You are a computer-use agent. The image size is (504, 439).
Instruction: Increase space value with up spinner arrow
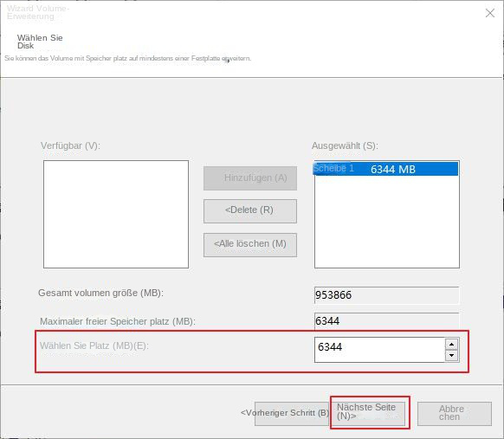click(451, 345)
